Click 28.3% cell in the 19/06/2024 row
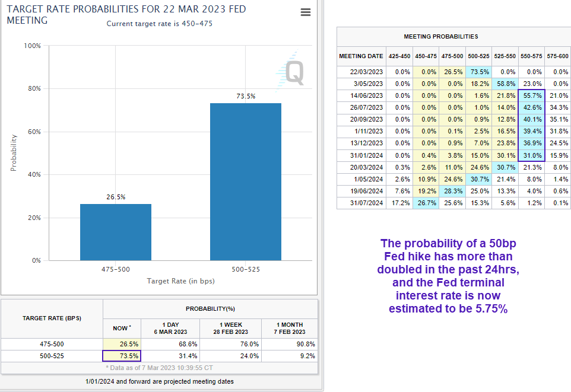This screenshot has height=392, width=571. [452, 191]
